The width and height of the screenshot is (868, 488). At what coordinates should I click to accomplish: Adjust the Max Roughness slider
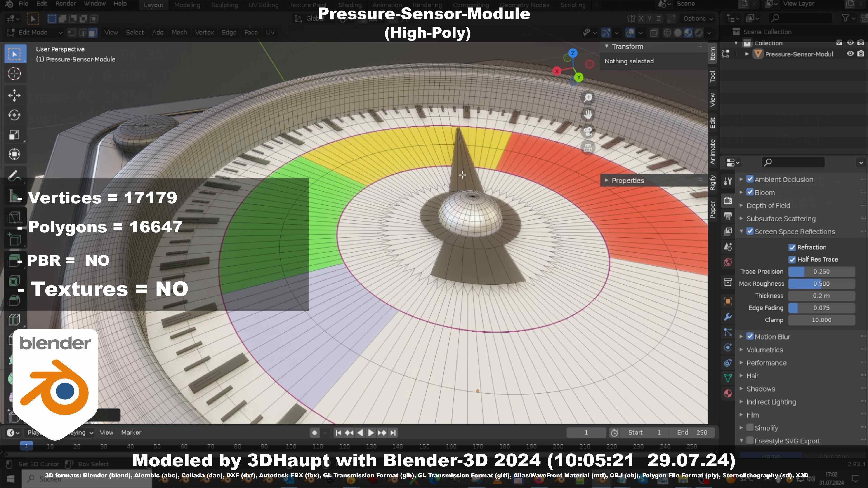pyautogui.click(x=821, y=284)
